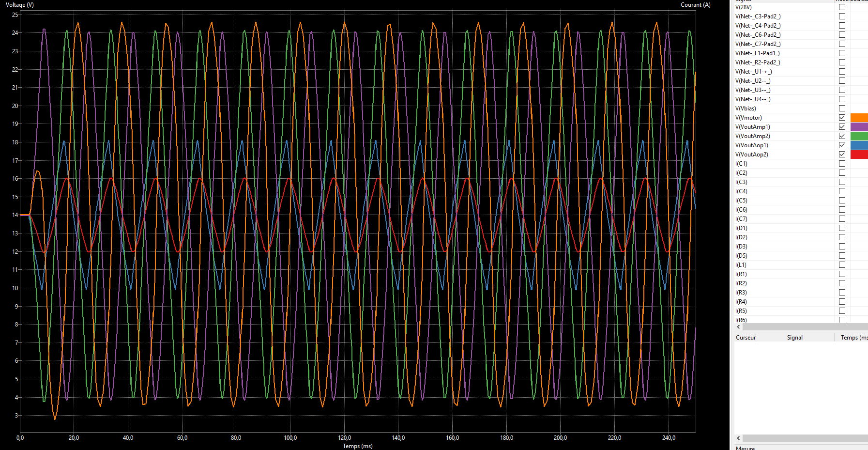Tick the I(R1) checkbox
Image resolution: width=868 pixels, height=450 pixels.
tap(842, 274)
